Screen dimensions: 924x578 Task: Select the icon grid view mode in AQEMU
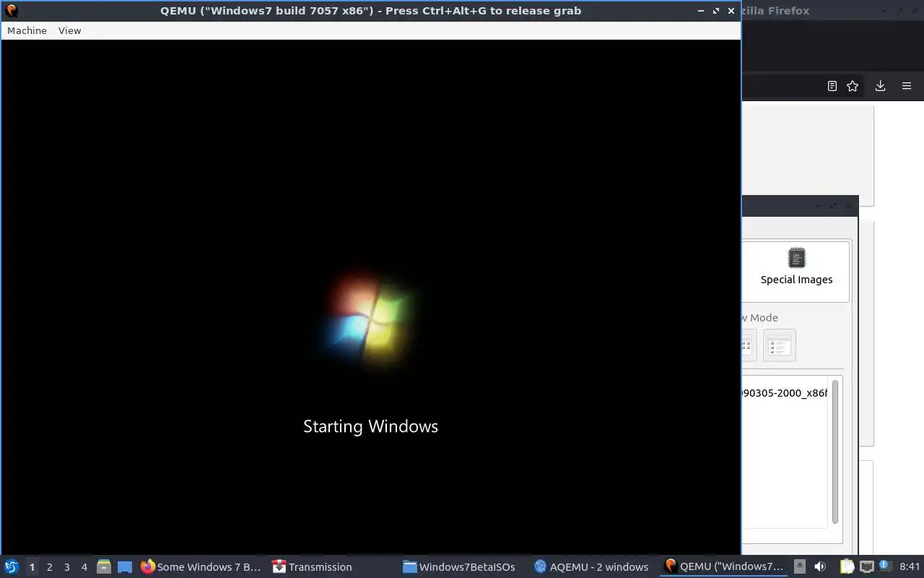tap(748, 345)
